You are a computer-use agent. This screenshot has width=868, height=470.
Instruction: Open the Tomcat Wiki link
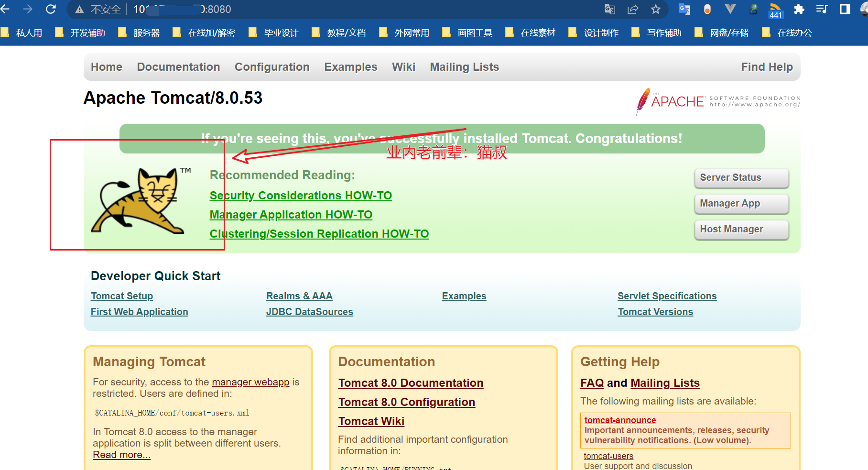(x=371, y=421)
